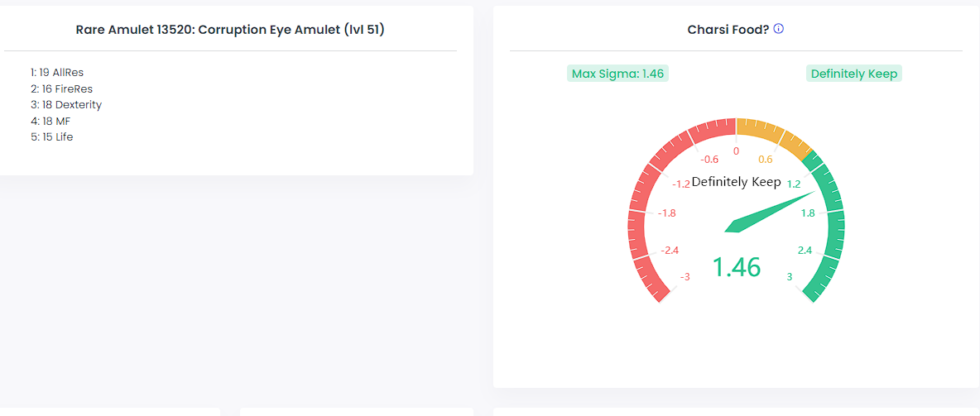This screenshot has width=980, height=416.
Task: Click the green Definitely Keep badge
Action: [x=853, y=74]
